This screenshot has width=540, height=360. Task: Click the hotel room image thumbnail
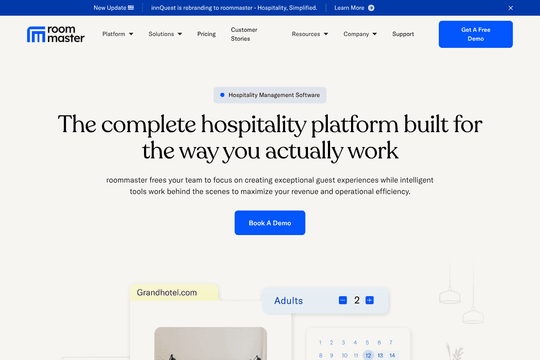[210, 343]
